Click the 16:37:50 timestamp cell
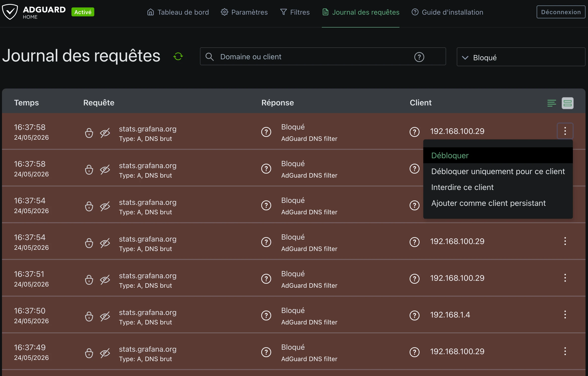Screen dimensions: 588x376 click(31, 315)
